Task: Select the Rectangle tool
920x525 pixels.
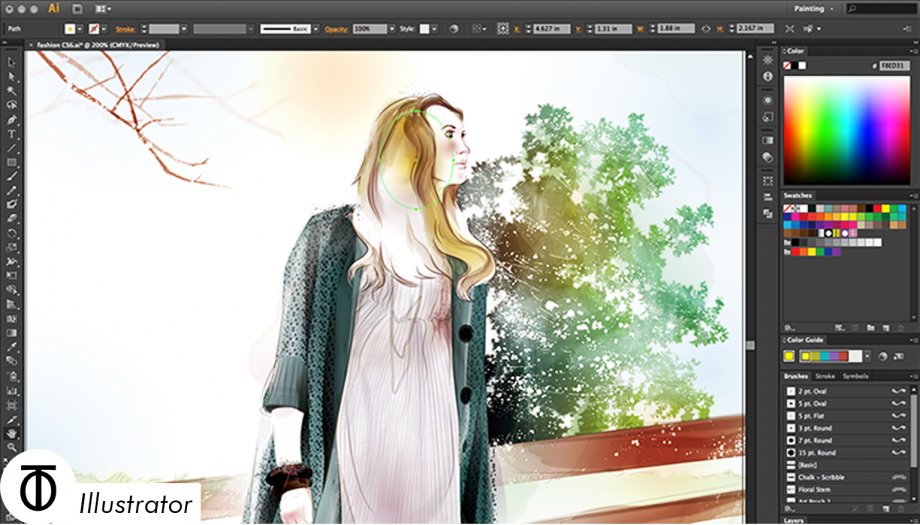Action: (x=11, y=162)
